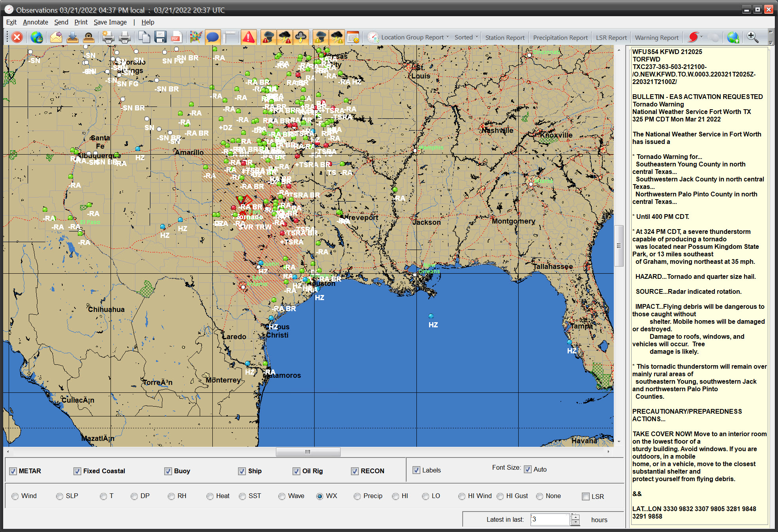Screen dimensions: 778x532
Task: Open the Warning Report
Action: (x=656, y=37)
